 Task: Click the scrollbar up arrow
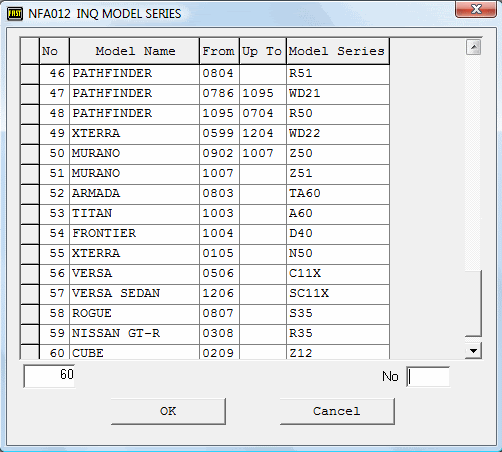click(473, 47)
